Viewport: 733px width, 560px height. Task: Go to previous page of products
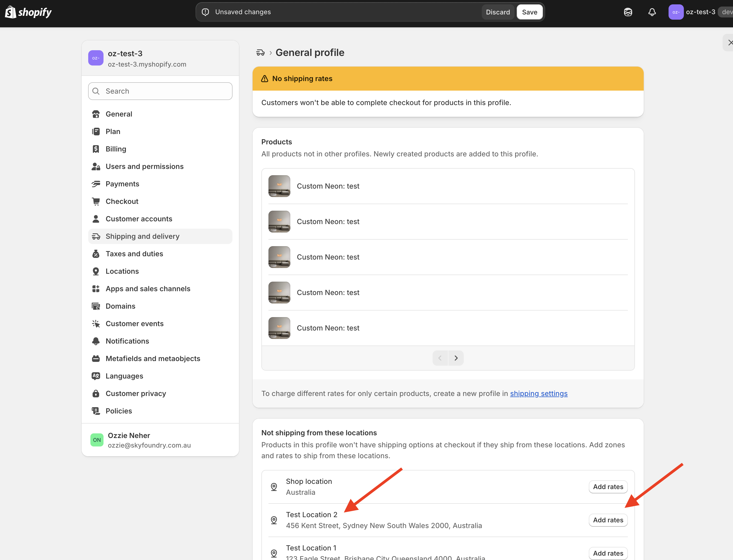(440, 358)
